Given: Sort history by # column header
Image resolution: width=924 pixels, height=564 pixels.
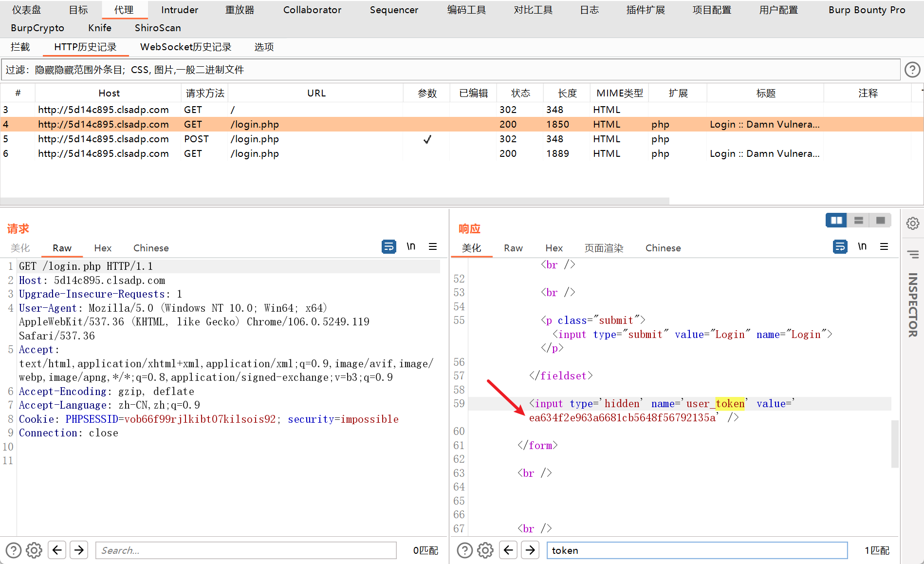Looking at the screenshot, I should [18, 93].
